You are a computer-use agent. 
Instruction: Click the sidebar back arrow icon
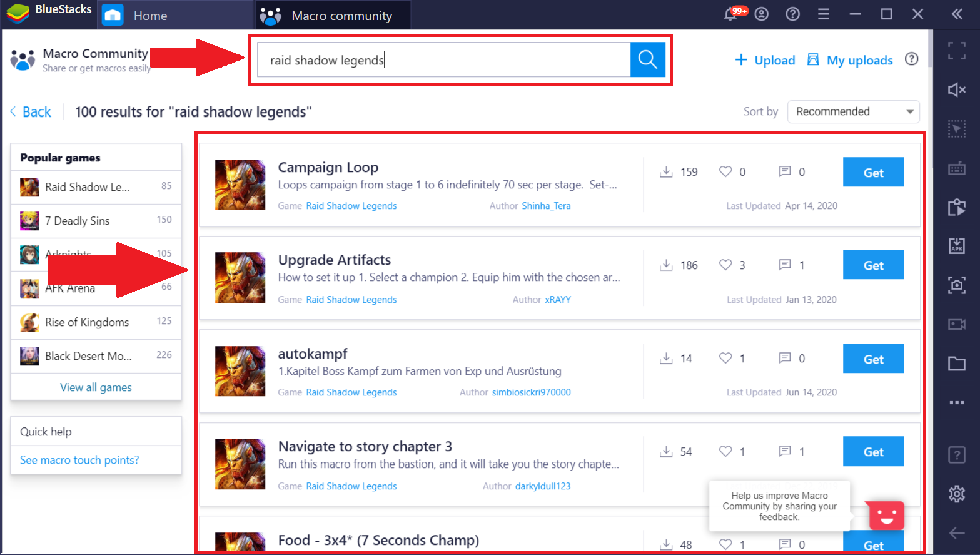coord(957,532)
